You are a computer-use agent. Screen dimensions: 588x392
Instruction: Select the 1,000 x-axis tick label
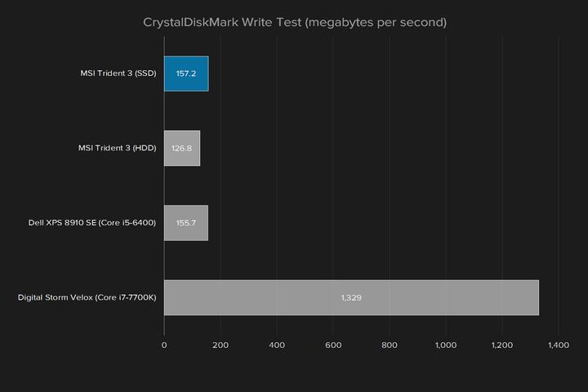coord(446,346)
